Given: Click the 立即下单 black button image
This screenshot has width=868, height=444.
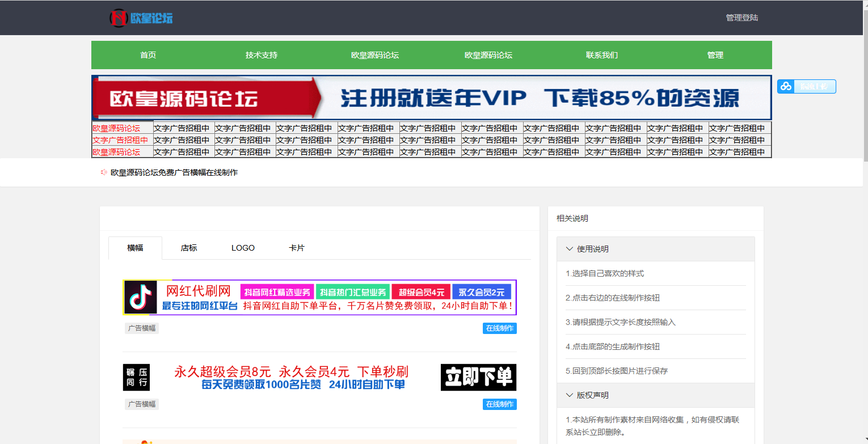Looking at the screenshot, I should (x=478, y=377).
